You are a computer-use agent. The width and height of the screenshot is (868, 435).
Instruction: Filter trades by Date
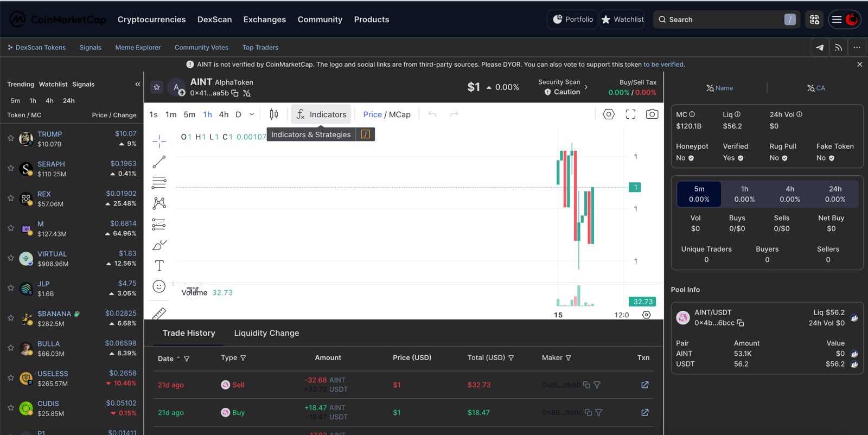(187, 359)
